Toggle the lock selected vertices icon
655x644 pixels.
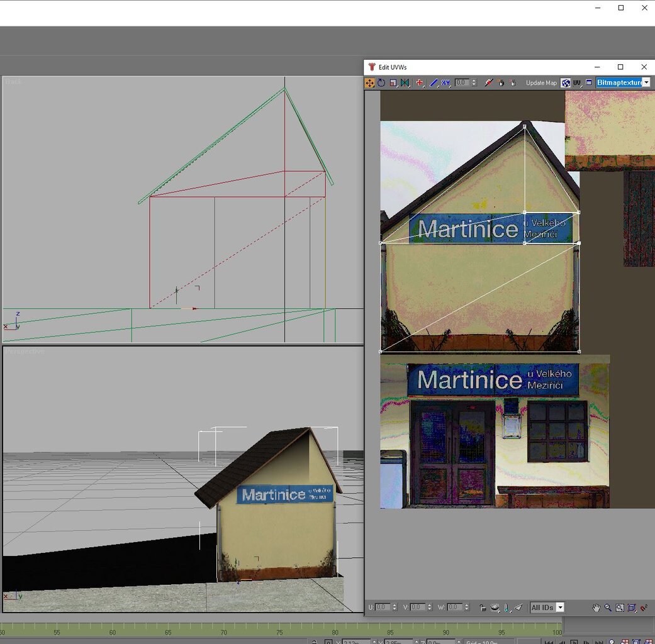483,608
